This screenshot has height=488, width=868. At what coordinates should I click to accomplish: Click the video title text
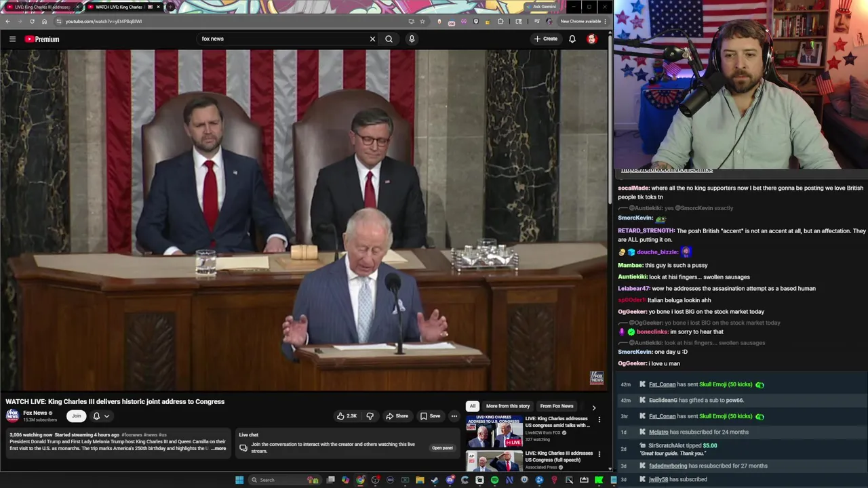[115, 401]
